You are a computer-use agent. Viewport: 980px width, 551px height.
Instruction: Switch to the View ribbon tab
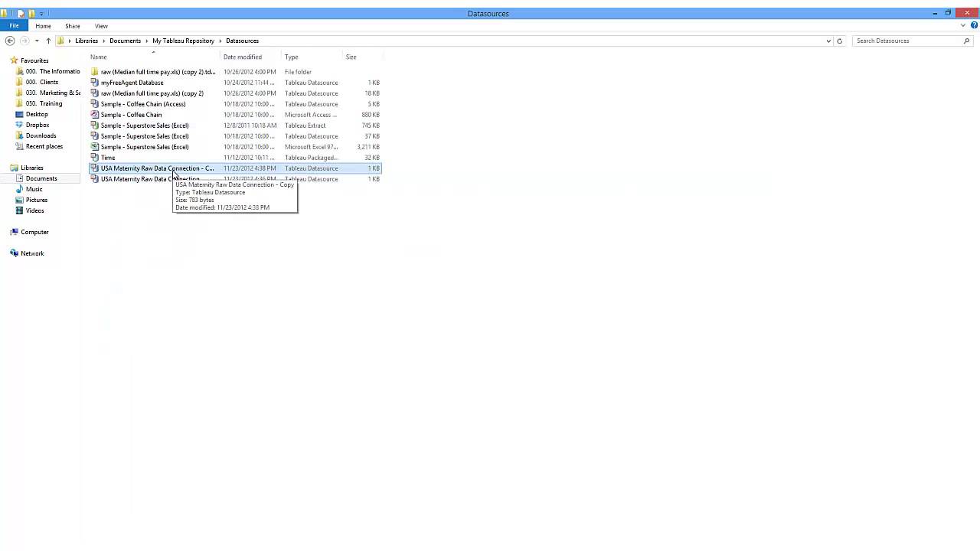tap(101, 26)
